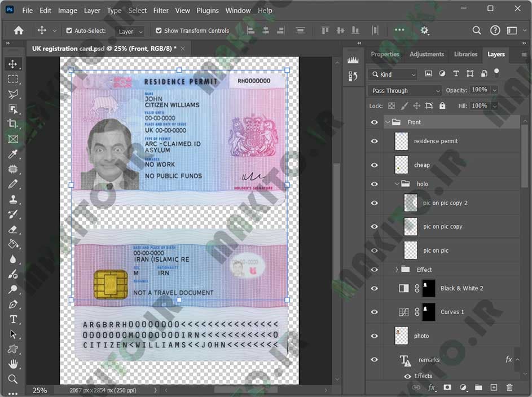
Task: Open the Kind filter dropdown
Action: (x=393, y=74)
